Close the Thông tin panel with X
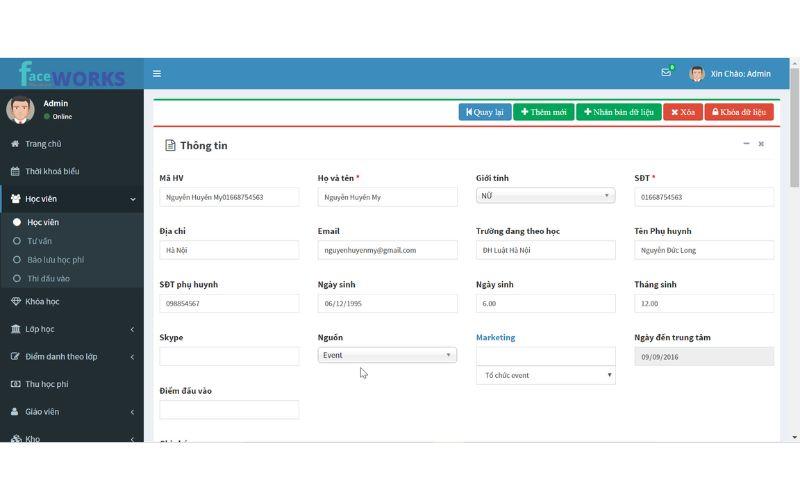This screenshot has width=800, height=500. (761, 144)
